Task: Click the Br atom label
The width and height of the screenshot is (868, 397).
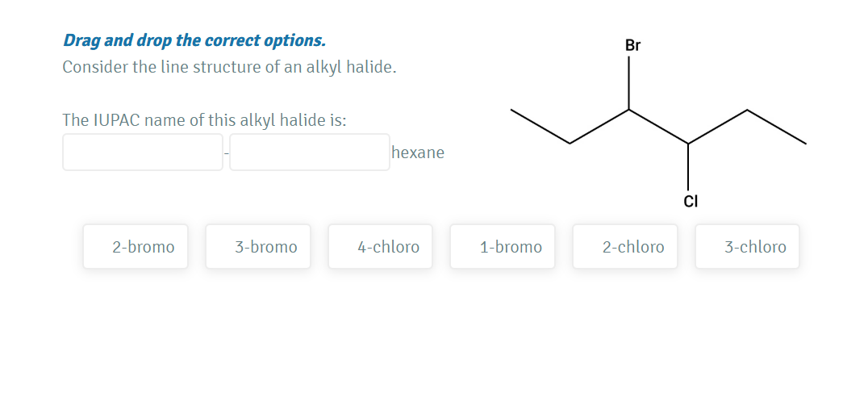Action: click(632, 45)
